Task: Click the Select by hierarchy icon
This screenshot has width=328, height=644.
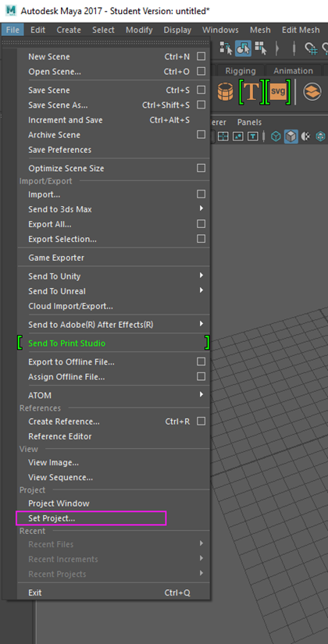Action: (226, 48)
